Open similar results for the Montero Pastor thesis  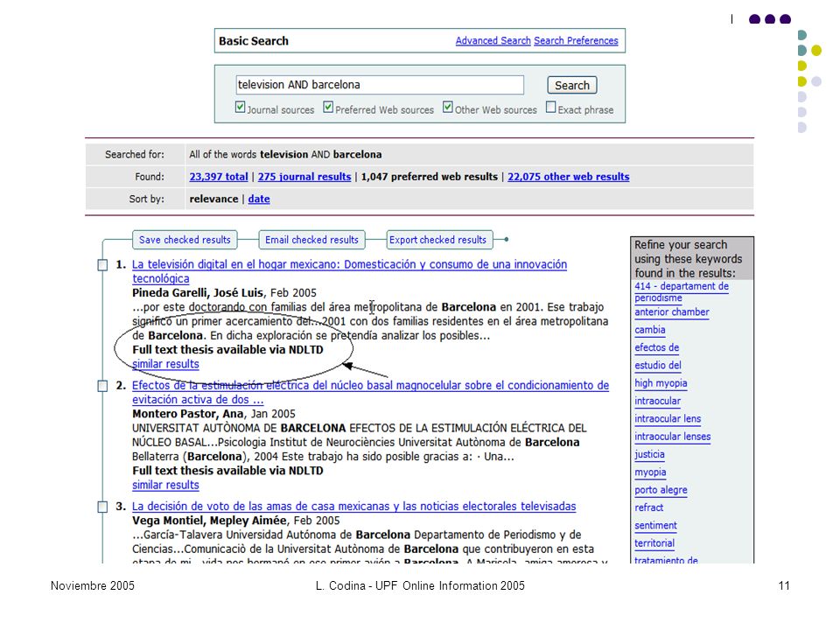pos(165,486)
